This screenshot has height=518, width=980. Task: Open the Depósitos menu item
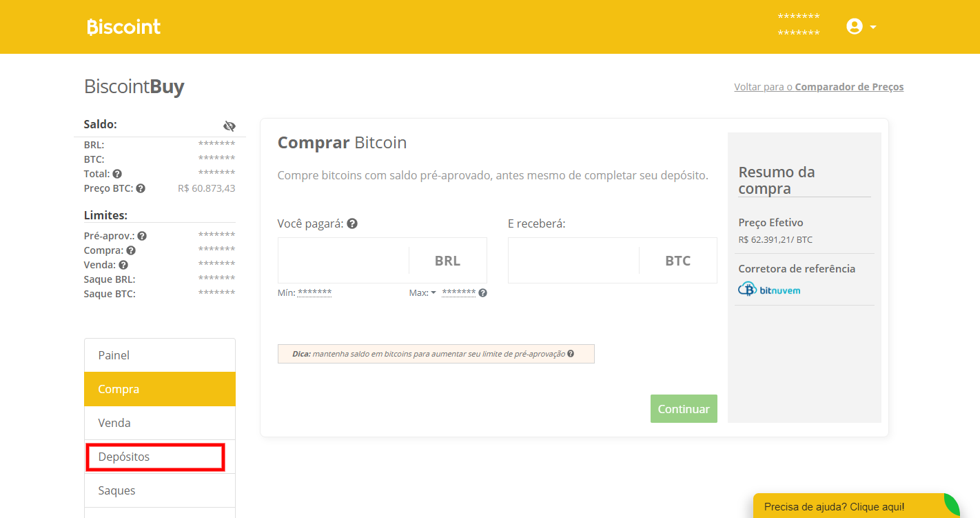[160, 457]
